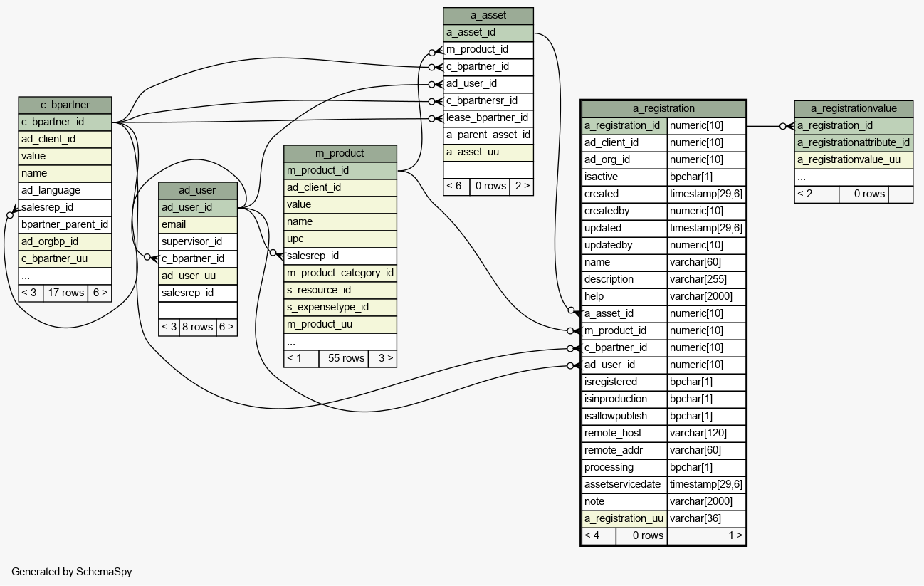Click the '< 2' parents count in a_registrationvalue
The width and height of the screenshot is (924, 586).
pyautogui.click(x=817, y=194)
